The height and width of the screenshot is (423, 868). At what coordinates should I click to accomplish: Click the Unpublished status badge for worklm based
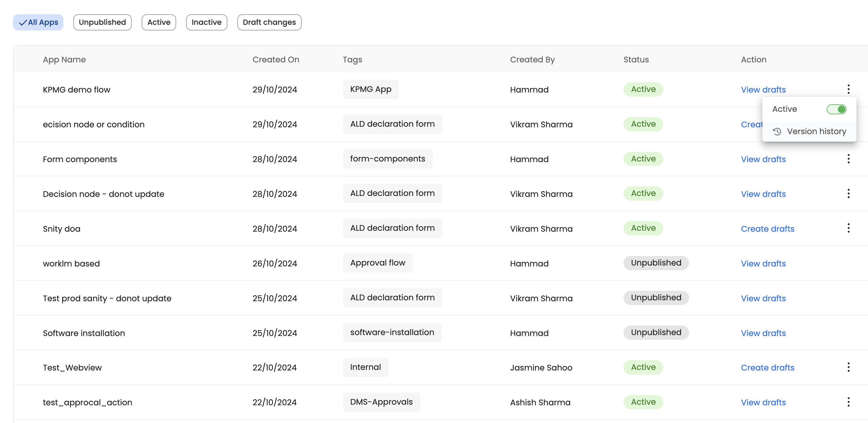[656, 263]
